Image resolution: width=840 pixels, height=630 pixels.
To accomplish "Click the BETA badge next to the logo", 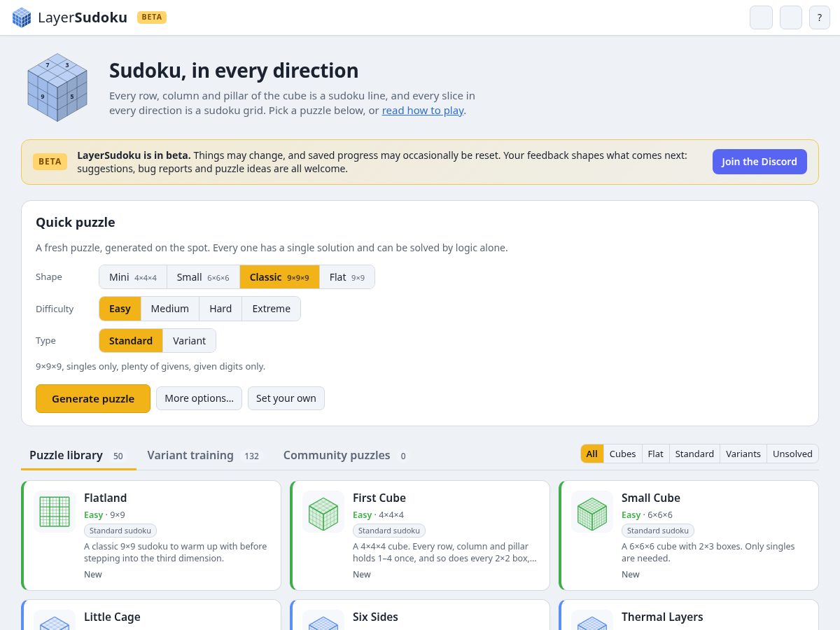I will [152, 17].
